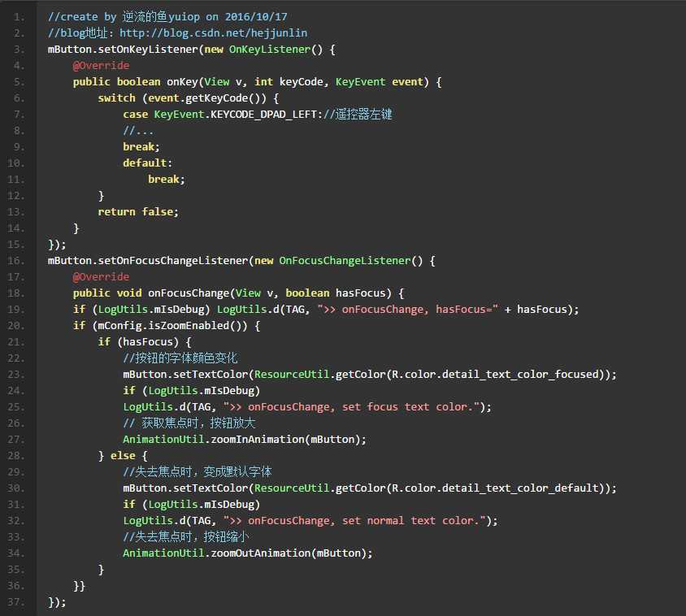Click 'OnKeyListener()' class name on line 3
Image resolution: width=686 pixels, height=616 pixels.
276,50
